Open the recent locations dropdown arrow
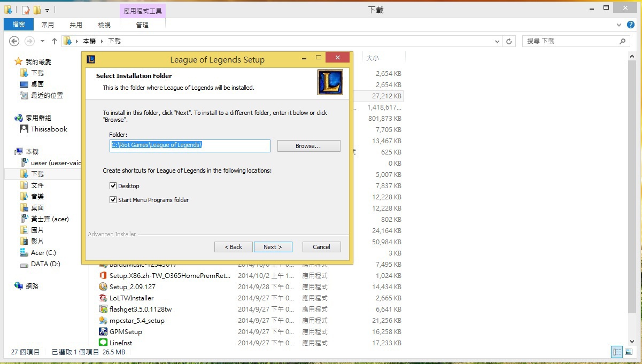The height and width of the screenshot is (364, 642). [x=43, y=41]
